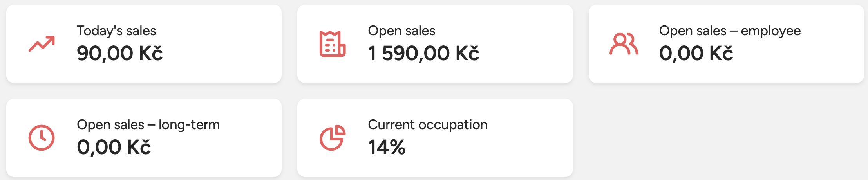Click the trending-up arrow icon for Today's sales
Screen dimensions: 868x180
coord(42,44)
